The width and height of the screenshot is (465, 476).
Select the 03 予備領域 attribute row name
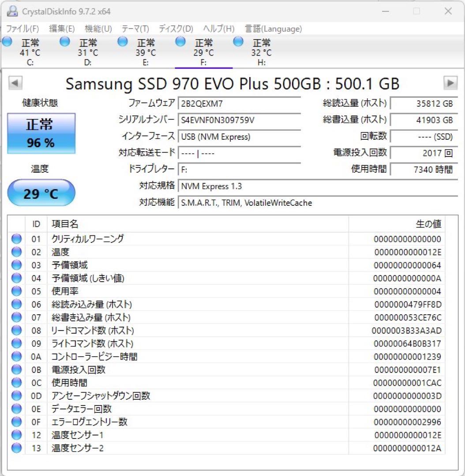[70, 265]
